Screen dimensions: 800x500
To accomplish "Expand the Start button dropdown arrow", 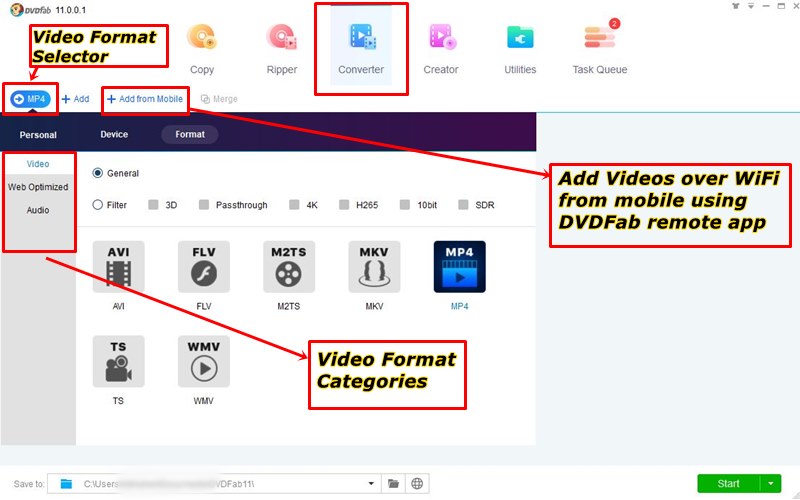I will pos(771,484).
